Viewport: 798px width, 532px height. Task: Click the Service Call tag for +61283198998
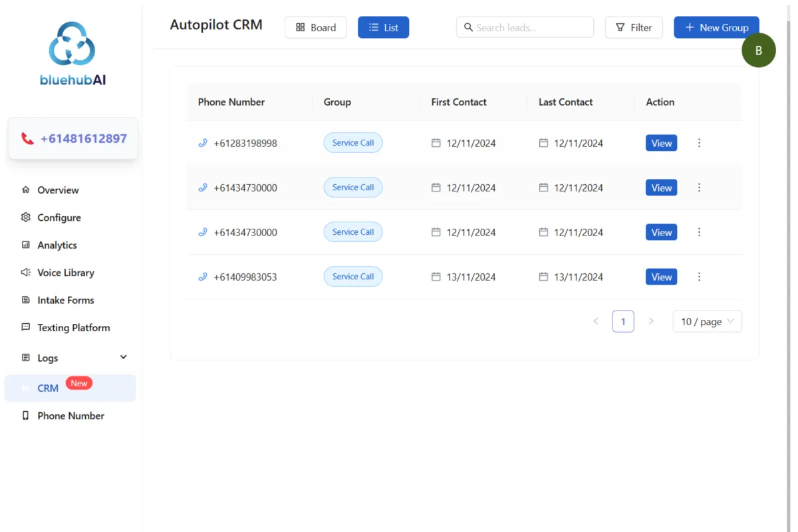click(353, 143)
